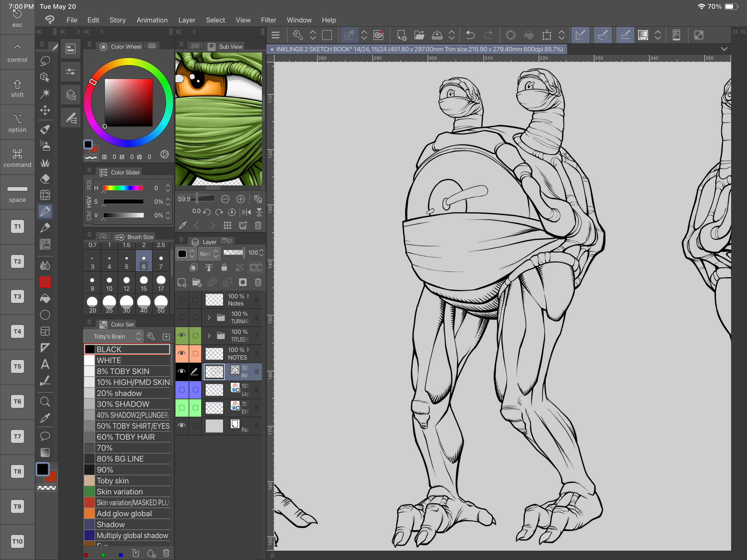
Task: Toggle visibility of TITLED folder
Action: (x=182, y=336)
